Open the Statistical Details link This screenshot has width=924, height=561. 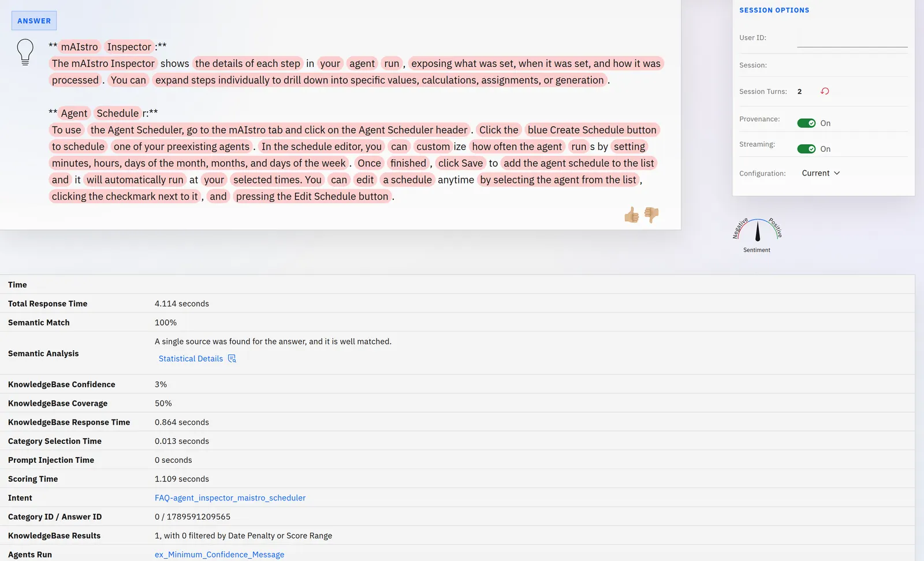click(191, 358)
